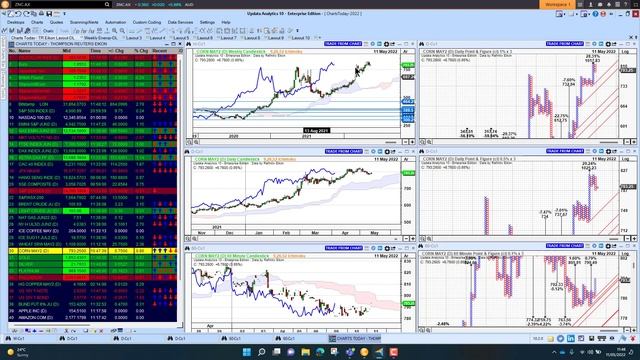
Task: Switch to Layout 7 tab
Action: tap(228, 38)
